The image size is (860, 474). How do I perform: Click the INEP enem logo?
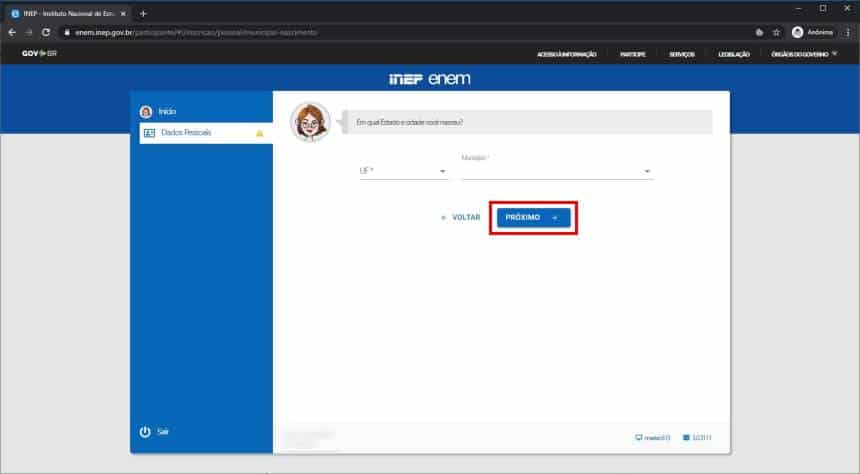pyautogui.click(x=430, y=79)
